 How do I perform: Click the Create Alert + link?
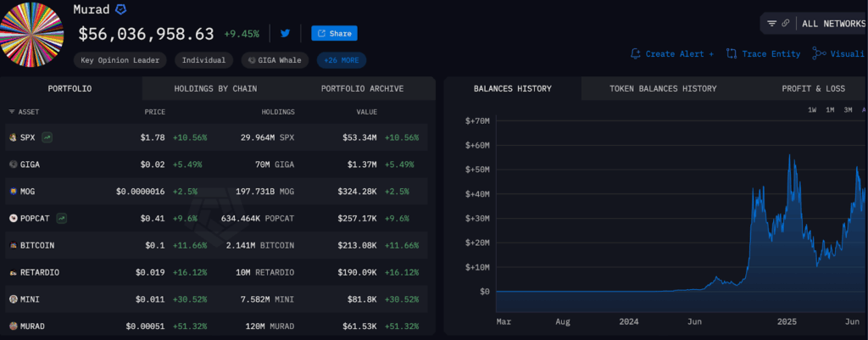point(672,53)
